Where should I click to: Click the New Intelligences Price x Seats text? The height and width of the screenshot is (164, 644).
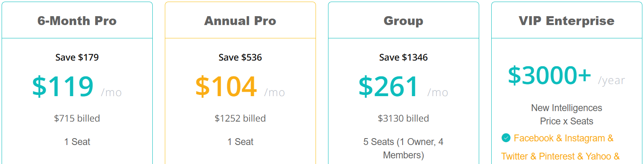point(567,114)
